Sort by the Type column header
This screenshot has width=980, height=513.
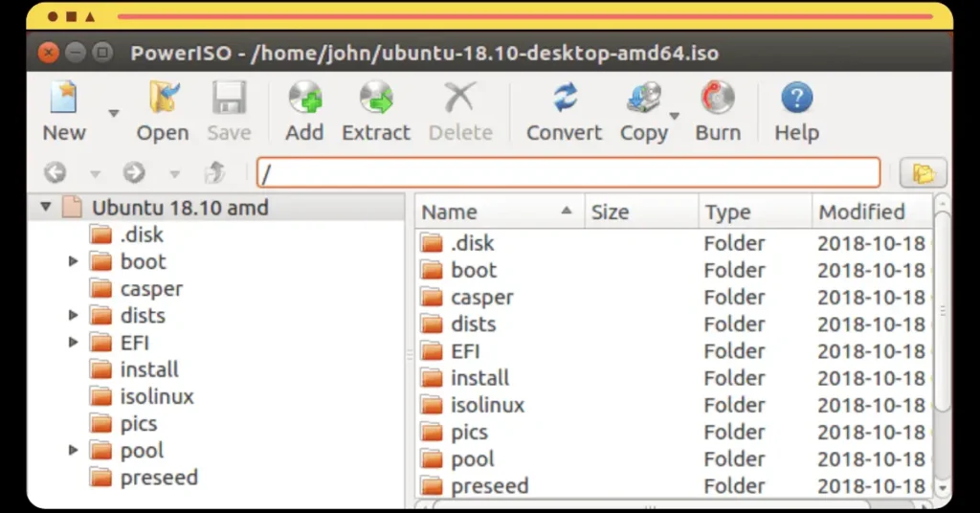[755, 212]
